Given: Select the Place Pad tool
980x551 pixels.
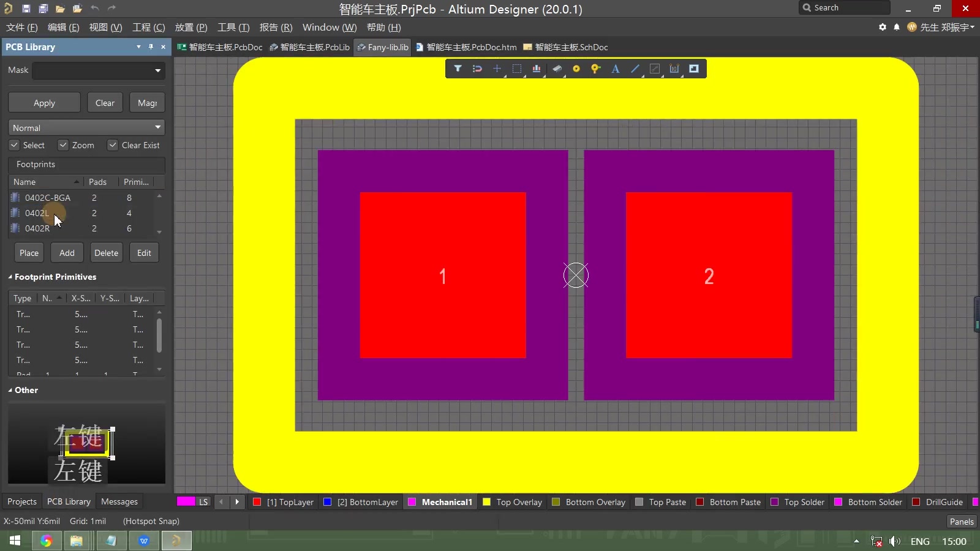Looking at the screenshot, I should (576, 69).
